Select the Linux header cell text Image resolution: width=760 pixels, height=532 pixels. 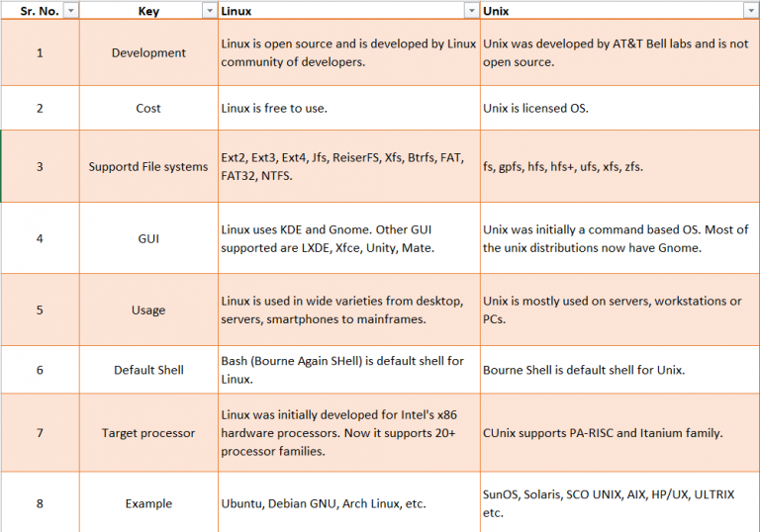(x=236, y=10)
